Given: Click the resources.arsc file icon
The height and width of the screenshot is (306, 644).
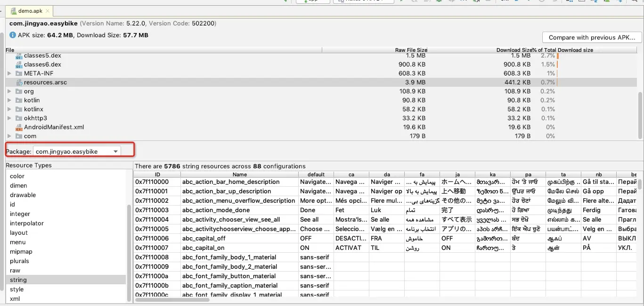Looking at the screenshot, I should point(19,83).
